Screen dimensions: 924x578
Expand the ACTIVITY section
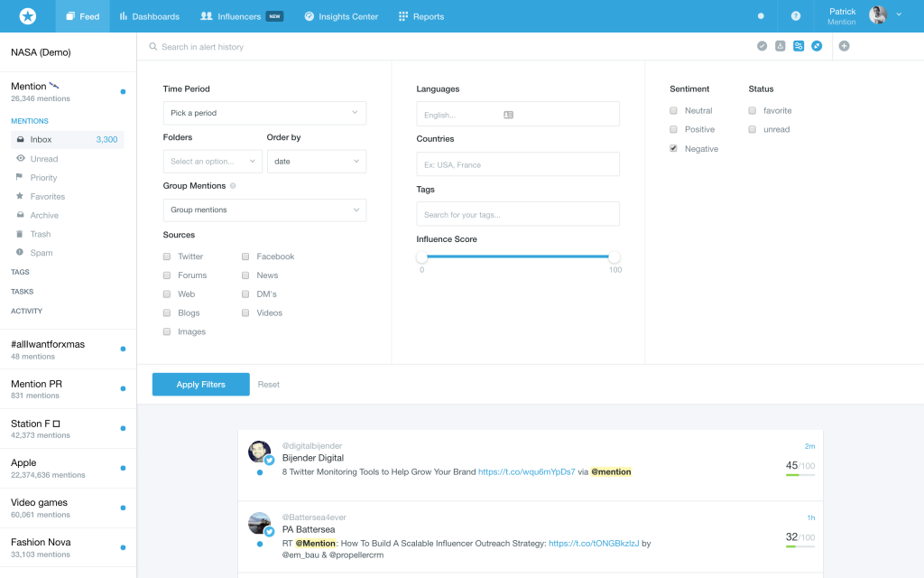pos(26,311)
